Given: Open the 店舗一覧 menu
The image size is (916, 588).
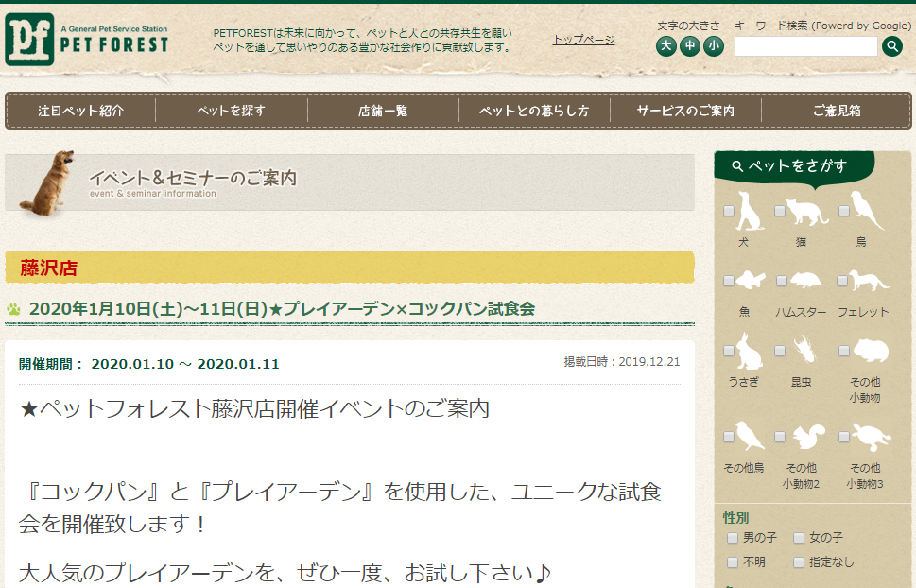Looking at the screenshot, I should coord(383,111).
